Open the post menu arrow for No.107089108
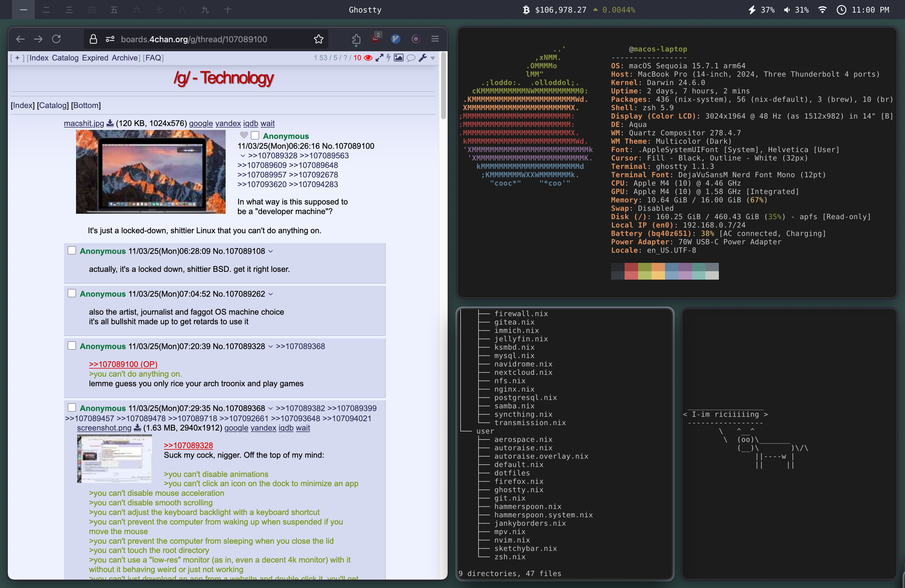The image size is (905, 588). [271, 251]
